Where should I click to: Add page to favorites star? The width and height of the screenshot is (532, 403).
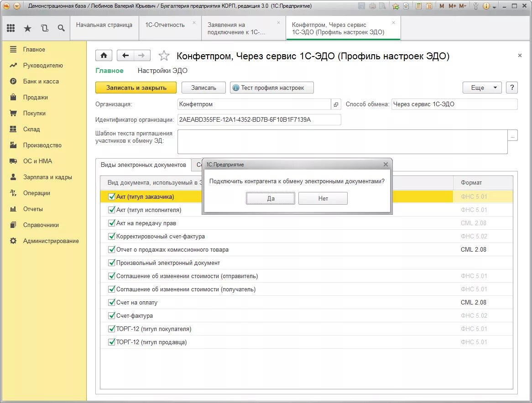point(164,56)
